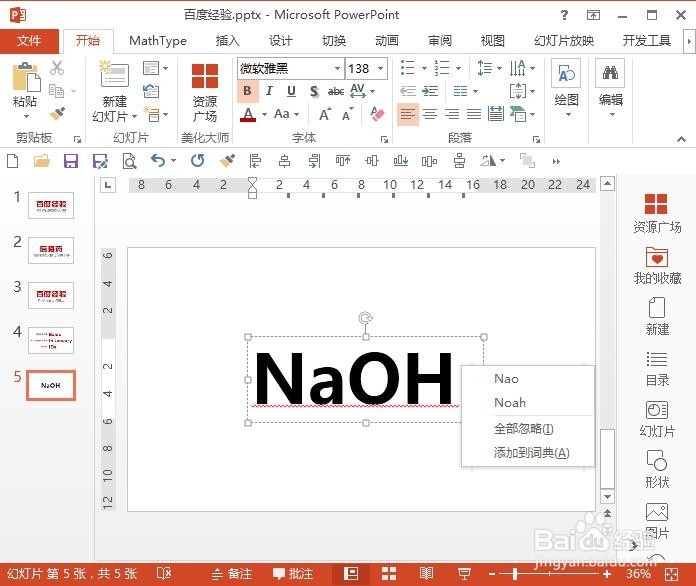Insert a new slide with the 新建幻灯片 icon
Image resolution: width=696 pixels, height=586 pixels.
click(x=114, y=74)
